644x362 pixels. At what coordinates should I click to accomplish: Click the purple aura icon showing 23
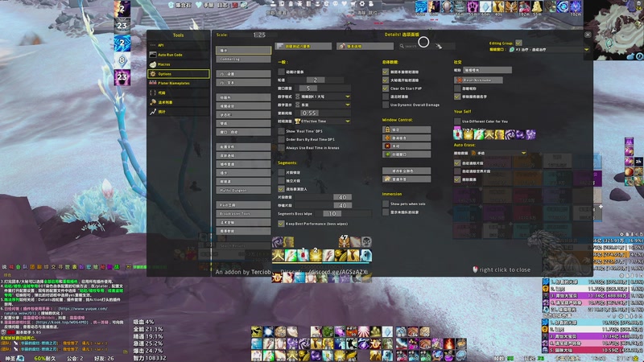click(122, 77)
